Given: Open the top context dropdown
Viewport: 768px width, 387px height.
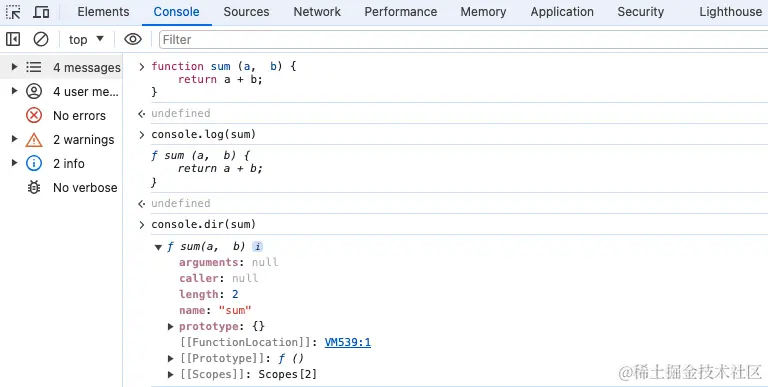Looking at the screenshot, I should (x=86, y=39).
